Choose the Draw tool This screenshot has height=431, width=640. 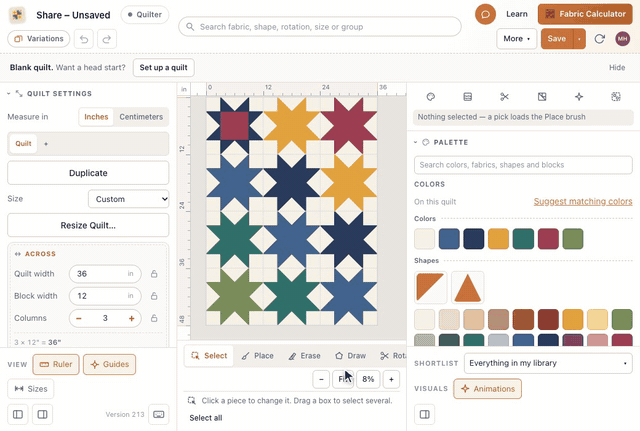point(351,355)
